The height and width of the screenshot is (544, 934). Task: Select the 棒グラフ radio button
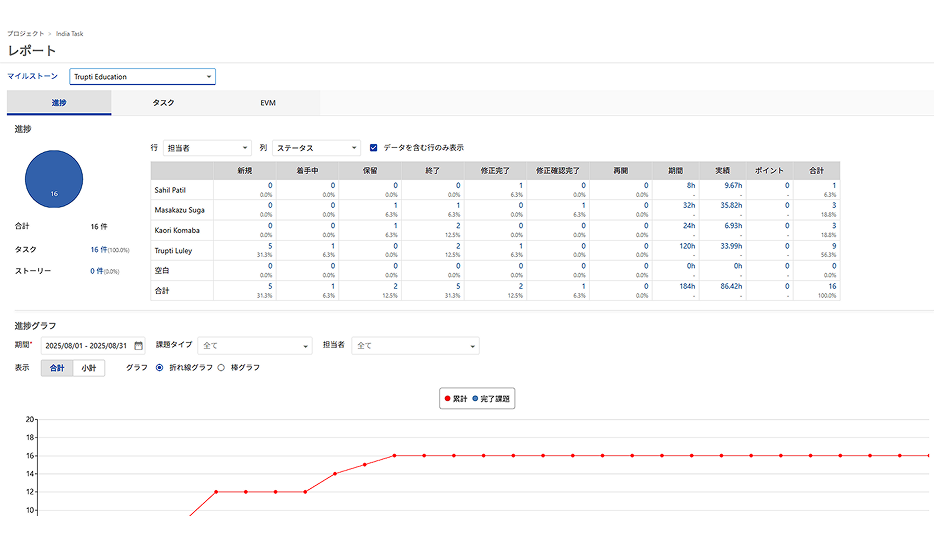pos(222,368)
